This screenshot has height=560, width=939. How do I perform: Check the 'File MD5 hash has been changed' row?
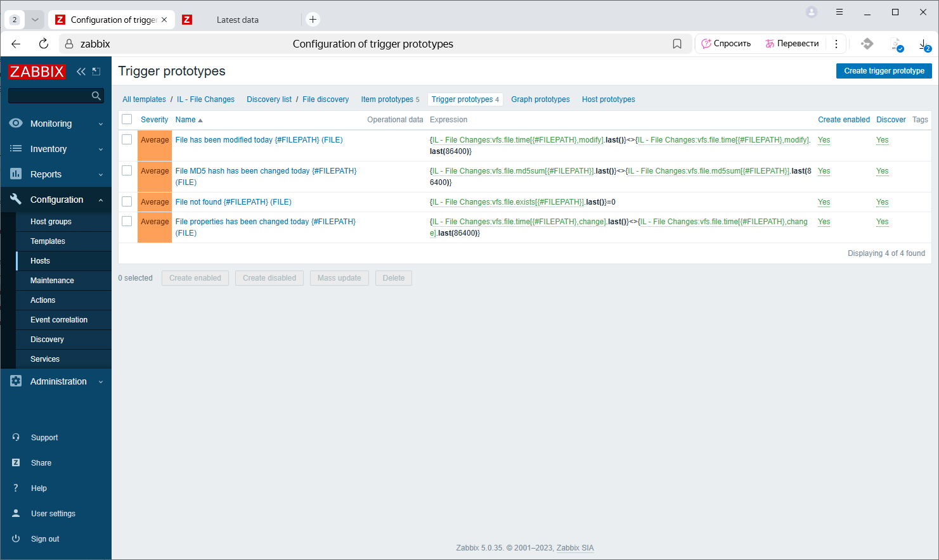coord(127,170)
